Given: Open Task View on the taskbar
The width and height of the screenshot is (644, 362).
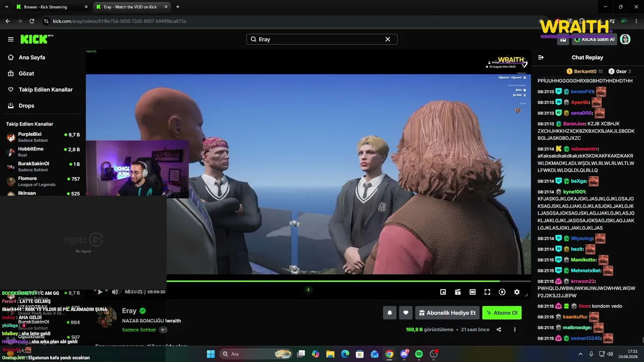Looking at the screenshot, I should (x=302, y=354).
